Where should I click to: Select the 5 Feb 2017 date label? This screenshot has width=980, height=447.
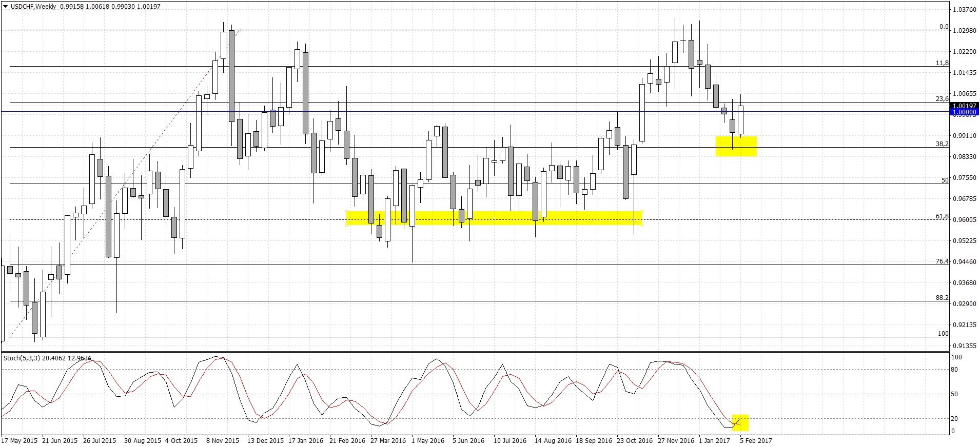coord(756,440)
